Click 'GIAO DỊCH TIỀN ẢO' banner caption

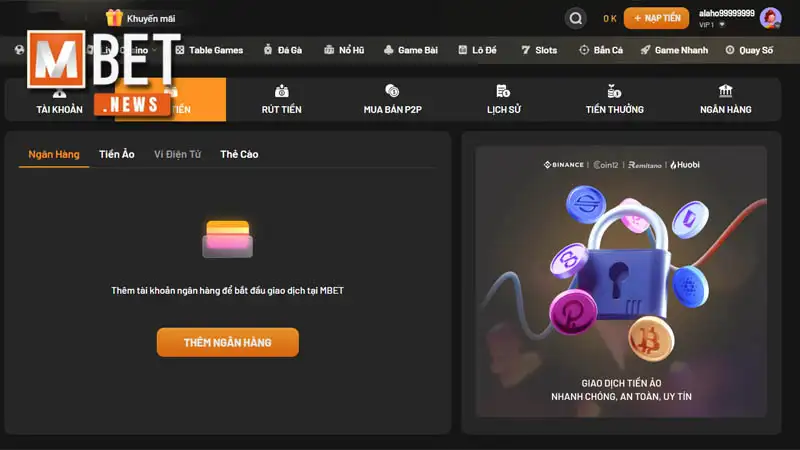(x=621, y=383)
